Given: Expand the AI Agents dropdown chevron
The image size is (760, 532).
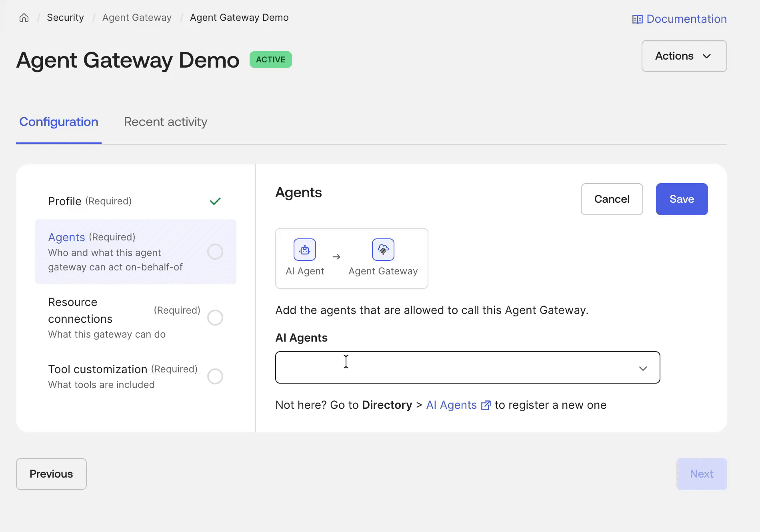Looking at the screenshot, I should (643, 368).
